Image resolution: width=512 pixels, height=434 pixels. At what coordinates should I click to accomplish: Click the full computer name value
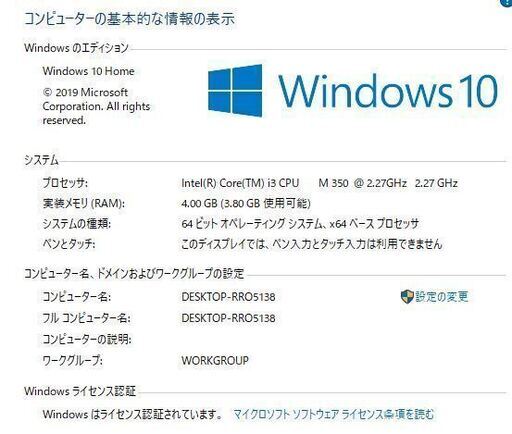tap(228, 318)
